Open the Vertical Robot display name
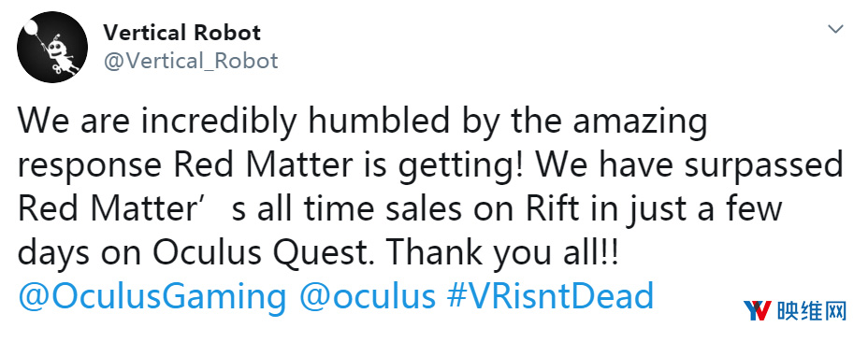 [x=181, y=33]
